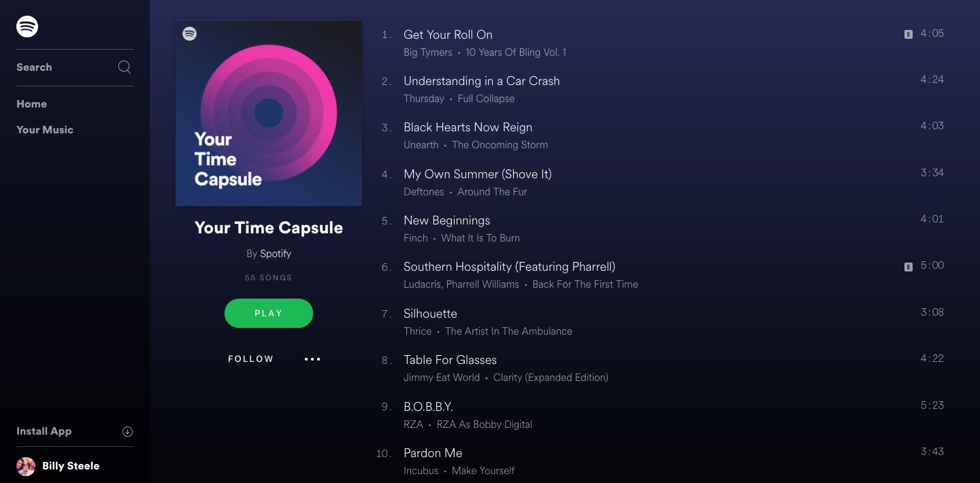Screen dimensions: 980x483
Task: Select the Your Time Capsule cover art
Action: [x=269, y=113]
